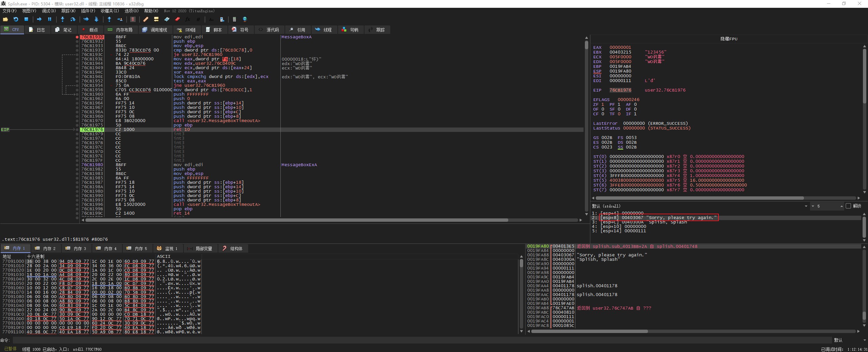Viewport: 868px width, 352px height.
Task: Switch to the 断点 tab
Action: click(90, 30)
